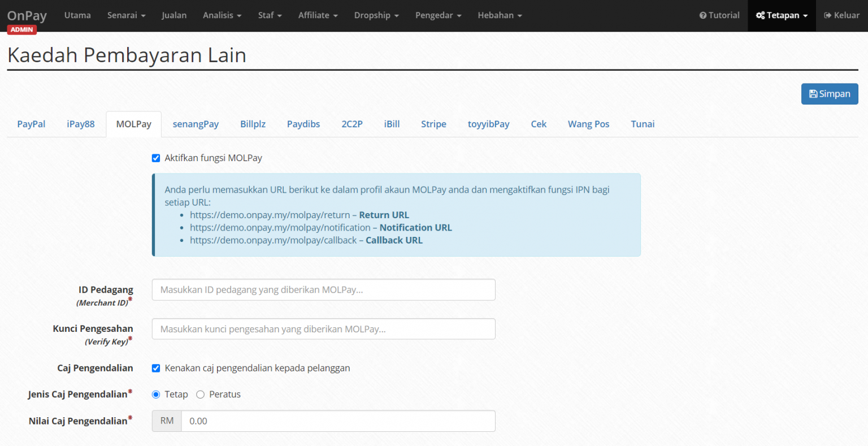Open the Dropship dropdown menu

[x=376, y=15]
